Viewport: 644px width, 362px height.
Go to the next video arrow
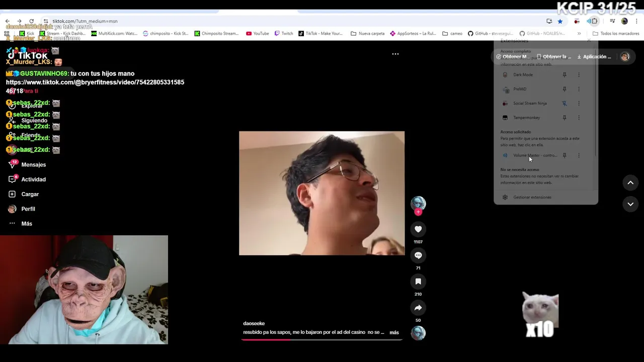pyautogui.click(x=630, y=204)
